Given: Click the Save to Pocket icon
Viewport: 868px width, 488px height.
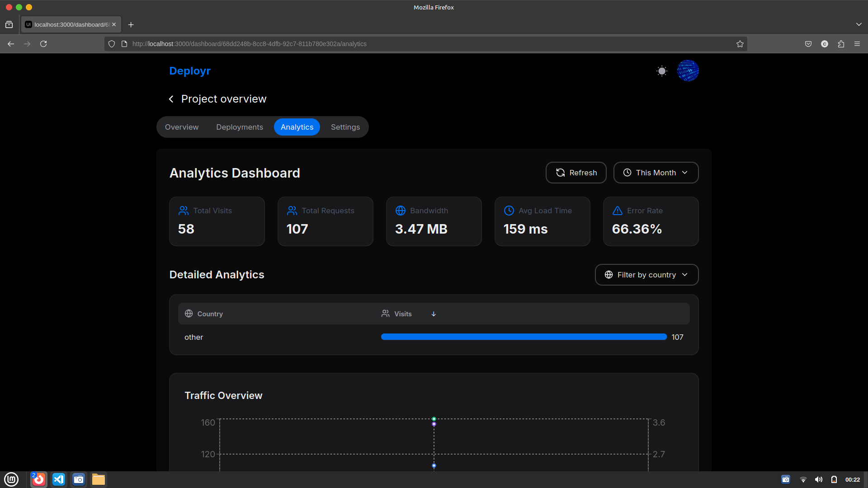Looking at the screenshot, I should 808,44.
